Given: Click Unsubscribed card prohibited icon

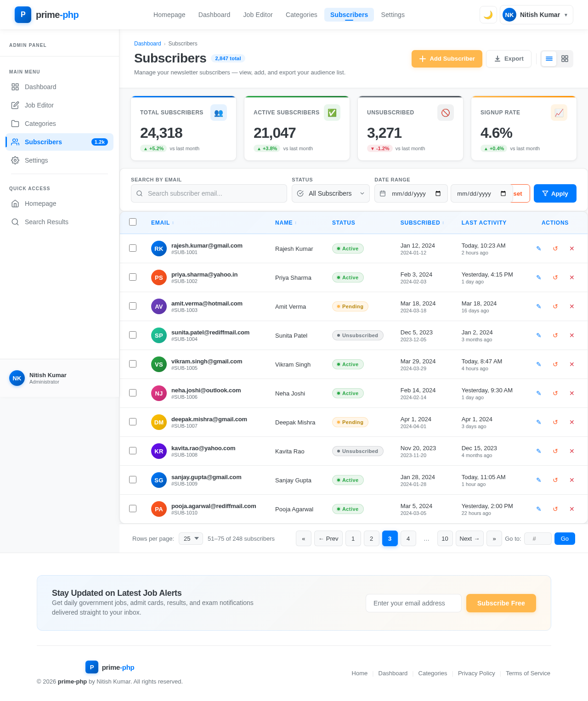Looking at the screenshot, I should 446,113.
